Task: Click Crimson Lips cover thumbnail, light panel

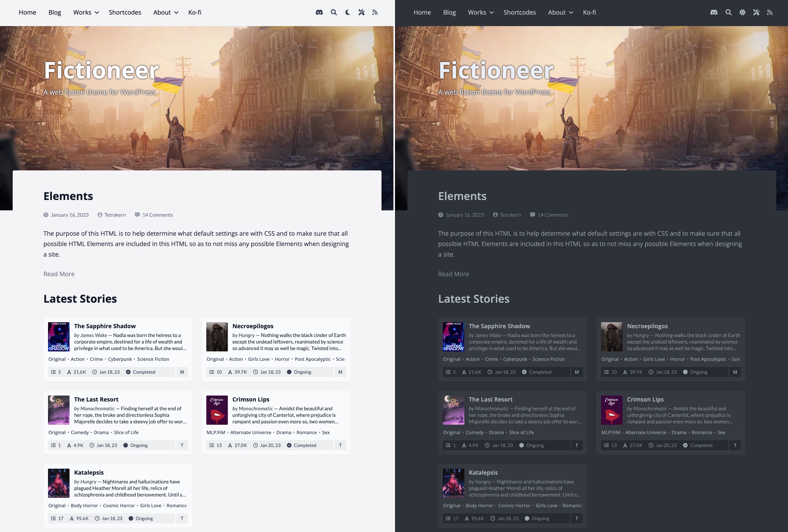Action: tap(217, 410)
